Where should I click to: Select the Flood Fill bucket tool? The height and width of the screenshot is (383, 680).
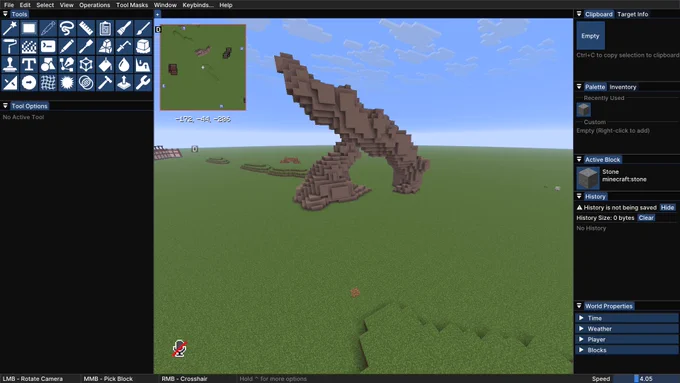click(x=105, y=65)
